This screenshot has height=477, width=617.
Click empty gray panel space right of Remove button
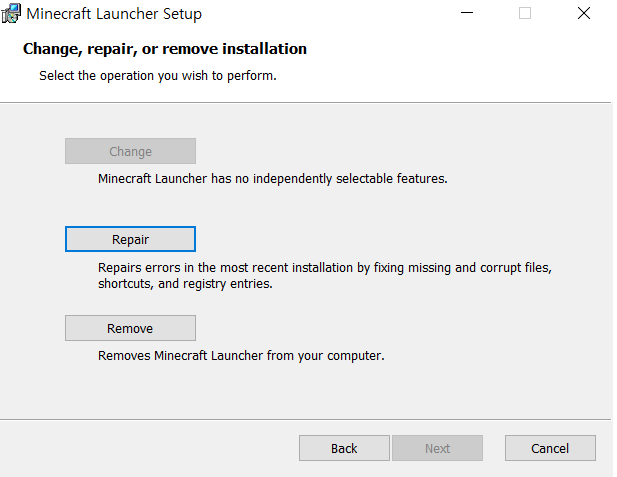point(400,328)
